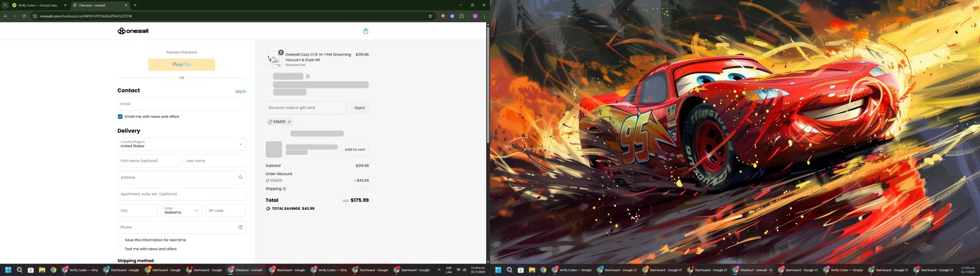Open Chrome profile avatar

point(475,16)
